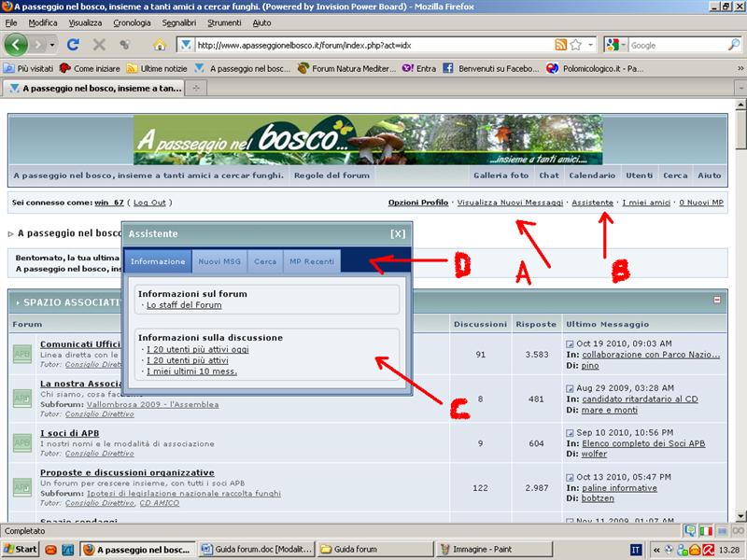This screenshot has height=560, width=747.
Task: Click the page vertical scrollbar down arrow
Action: click(740, 516)
